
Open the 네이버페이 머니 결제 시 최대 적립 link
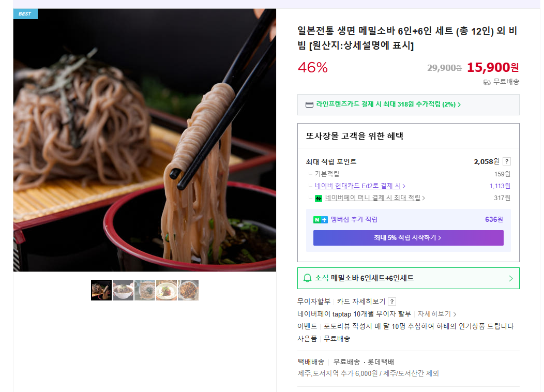pyautogui.click(x=375, y=198)
